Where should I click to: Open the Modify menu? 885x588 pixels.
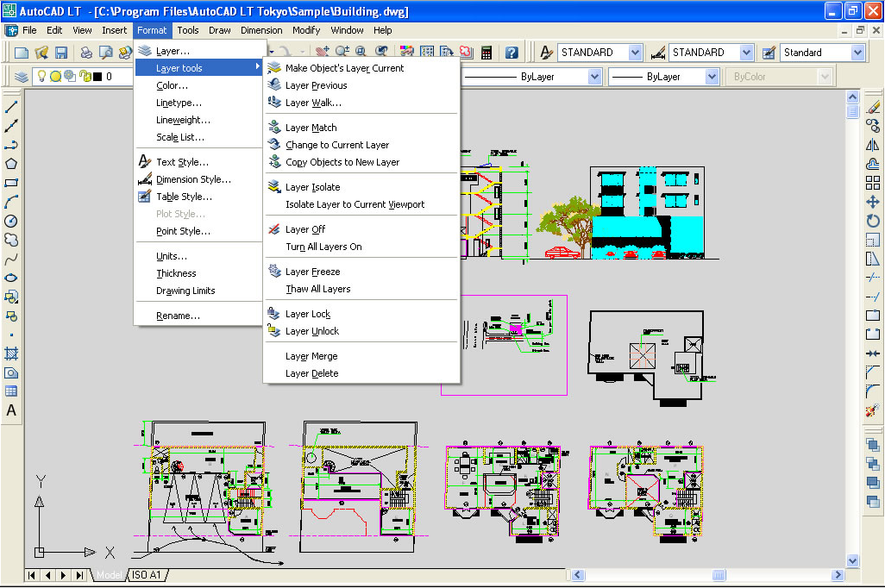306,30
